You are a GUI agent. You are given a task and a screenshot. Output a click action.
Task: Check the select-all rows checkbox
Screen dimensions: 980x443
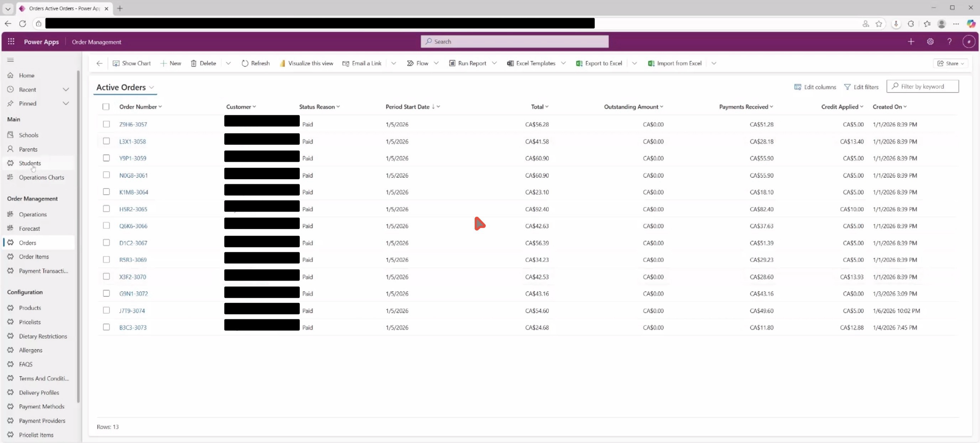coord(106,107)
